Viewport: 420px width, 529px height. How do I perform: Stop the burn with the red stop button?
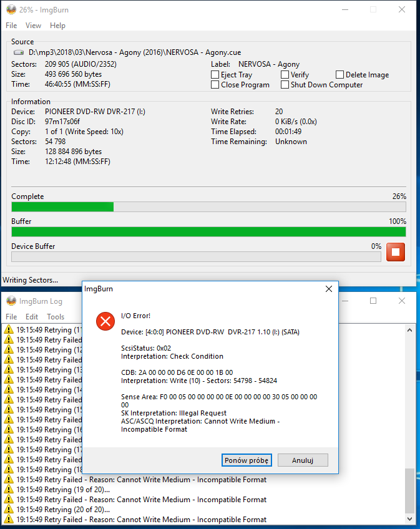(x=396, y=252)
